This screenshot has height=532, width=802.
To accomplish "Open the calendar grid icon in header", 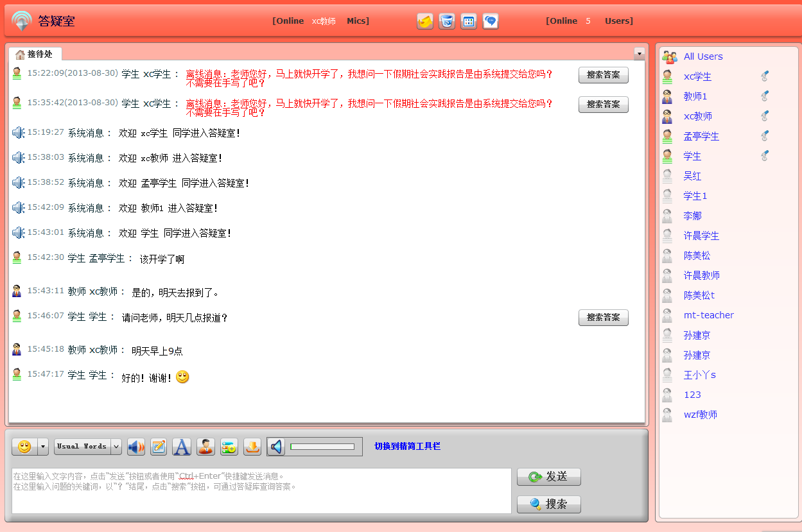I will [x=469, y=21].
